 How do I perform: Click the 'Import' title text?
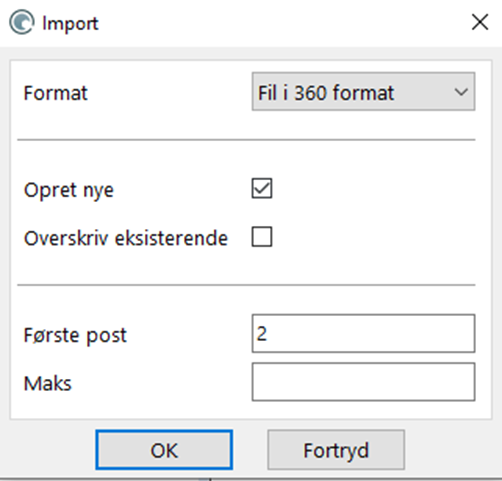coord(70,23)
